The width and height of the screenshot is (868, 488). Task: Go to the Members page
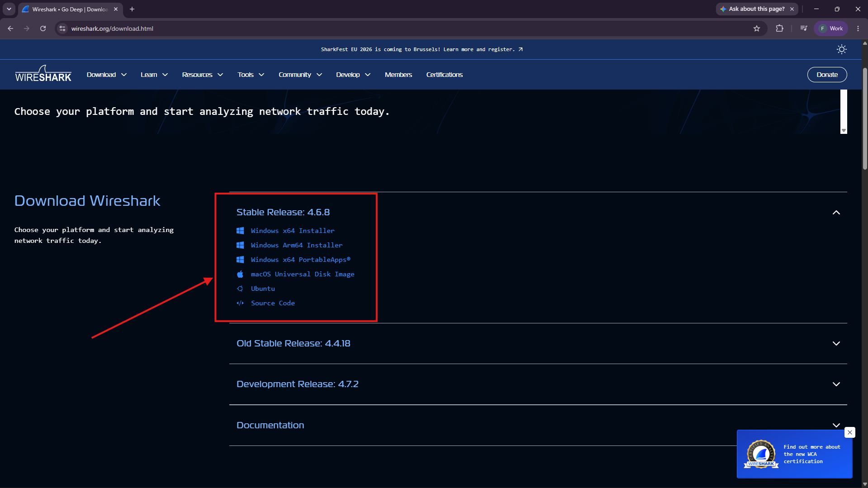(x=398, y=75)
